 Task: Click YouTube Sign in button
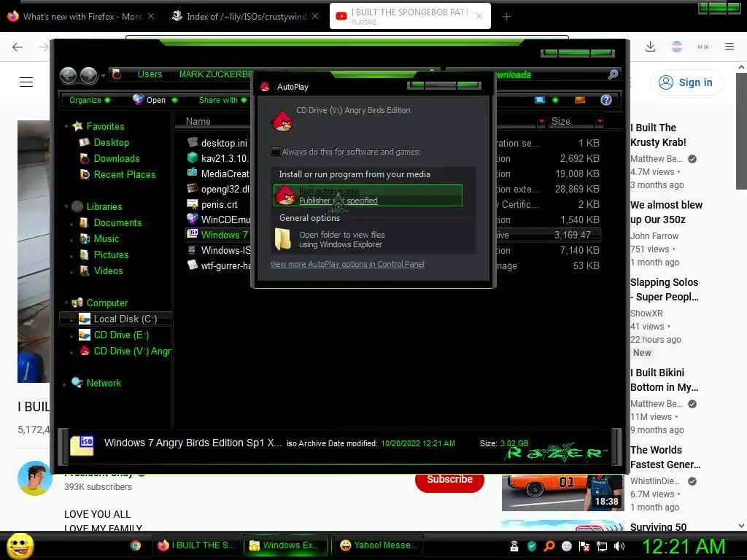pos(686,82)
